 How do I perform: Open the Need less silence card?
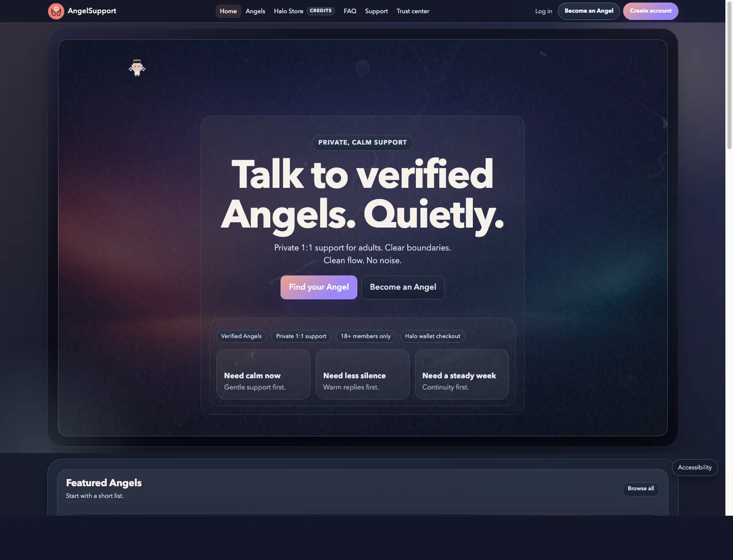click(x=362, y=374)
